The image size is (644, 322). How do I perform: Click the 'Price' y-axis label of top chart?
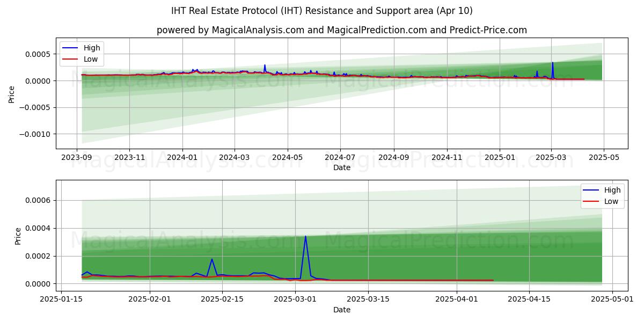[x=12, y=94]
